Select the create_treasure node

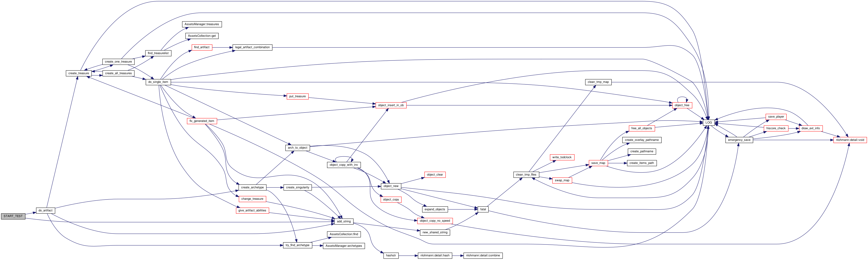[x=78, y=73]
